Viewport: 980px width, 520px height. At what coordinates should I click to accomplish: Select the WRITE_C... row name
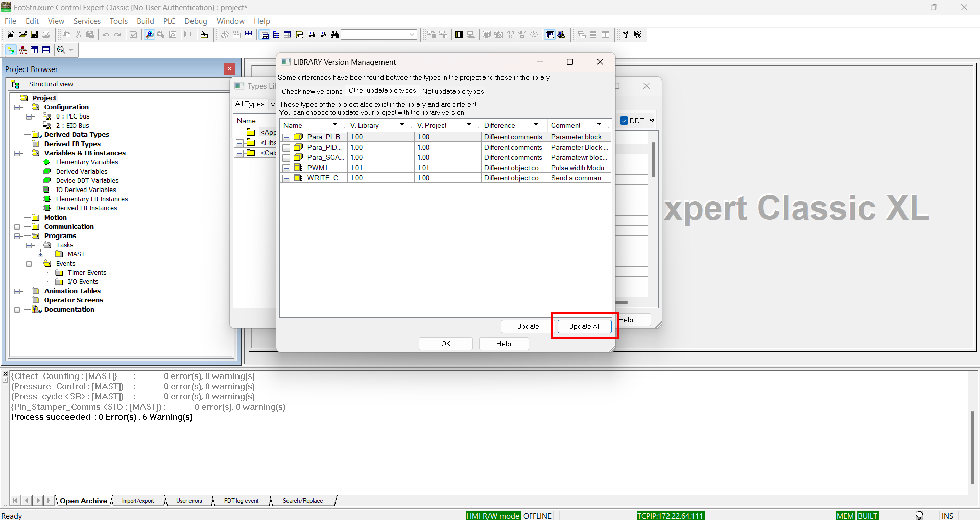click(x=325, y=178)
